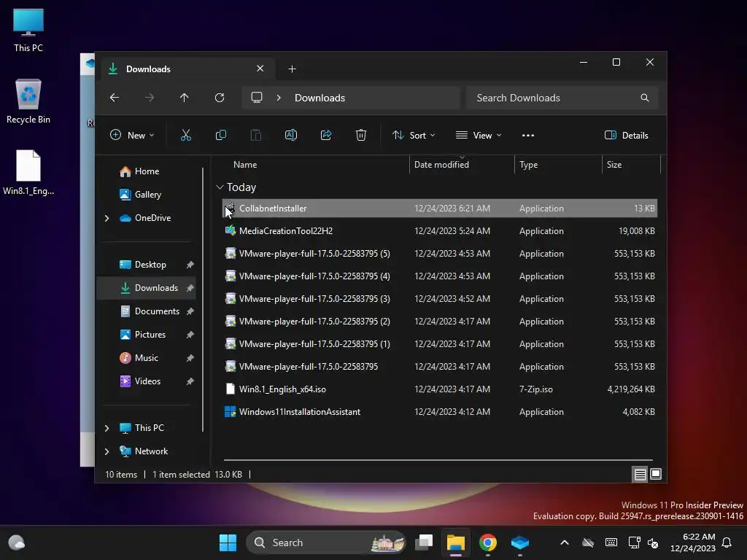
Task: Open the New item dropdown
Action: click(132, 135)
